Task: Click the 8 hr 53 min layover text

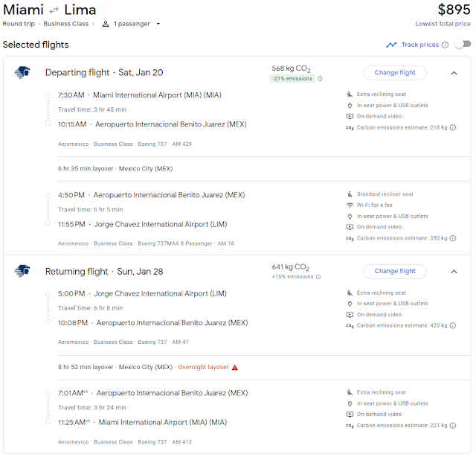Action: click(86, 367)
